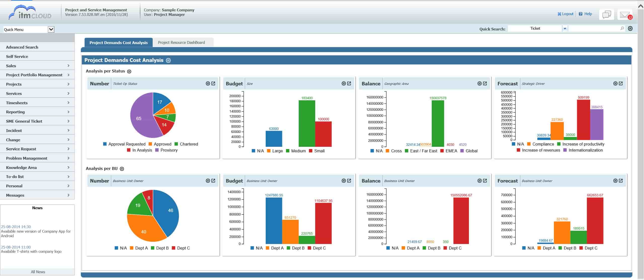Screen dimensions: 644x280
Task: Open settings gear on the Forecast Strategic Driver chart
Action: click(615, 83)
